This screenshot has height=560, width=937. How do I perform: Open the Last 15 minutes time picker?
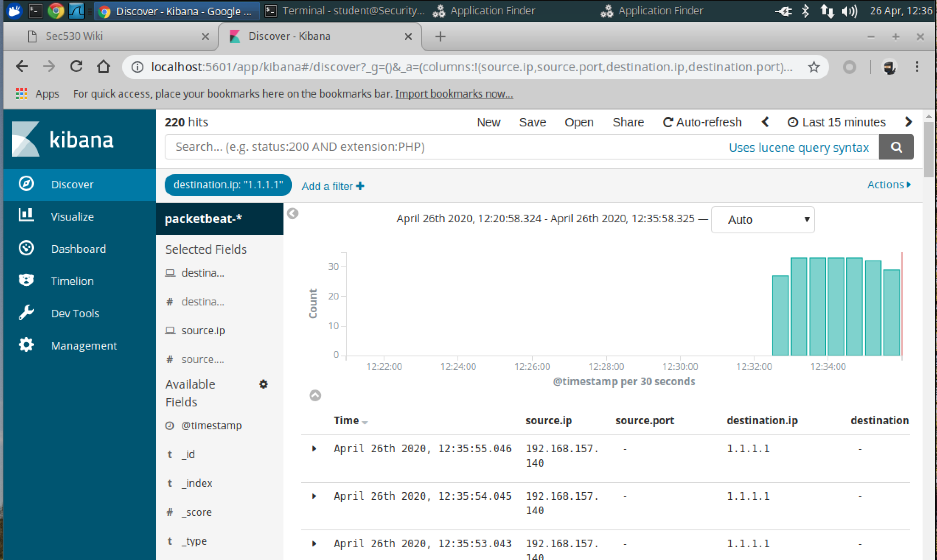pos(836,122)
